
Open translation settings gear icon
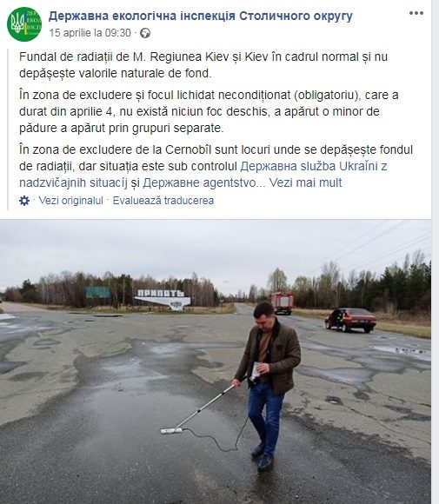point(24,201)
